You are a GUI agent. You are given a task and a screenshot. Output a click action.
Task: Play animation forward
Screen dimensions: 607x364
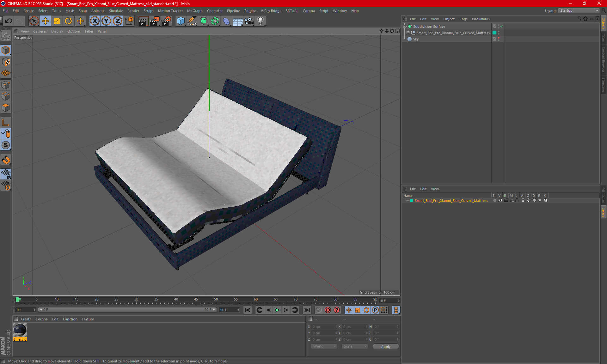[277, 310]
